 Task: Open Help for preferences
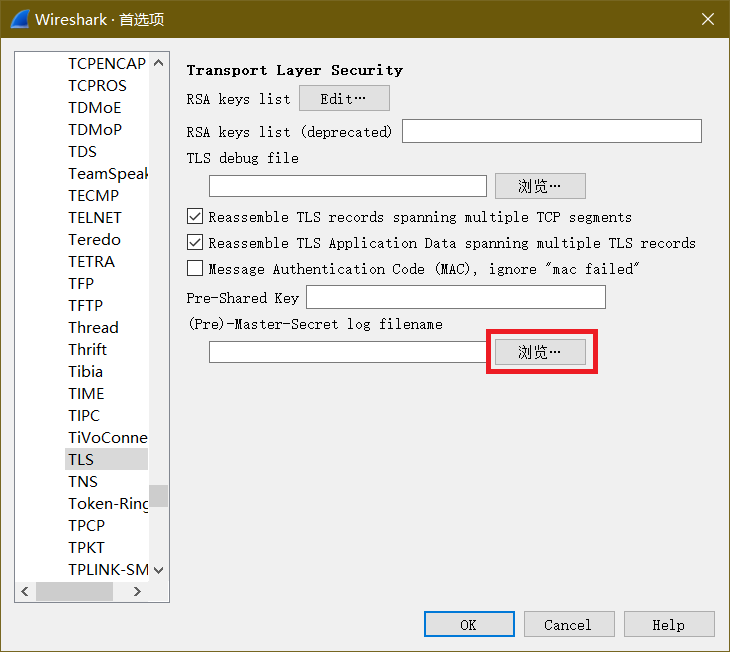668,624
